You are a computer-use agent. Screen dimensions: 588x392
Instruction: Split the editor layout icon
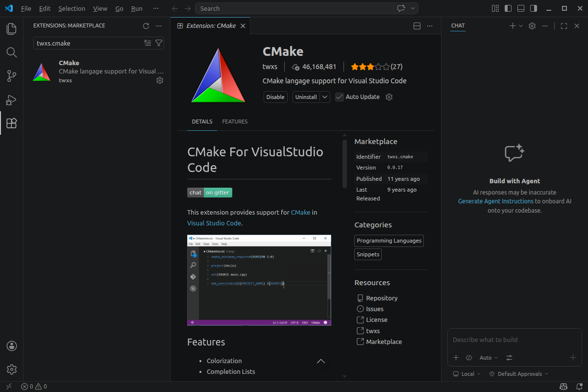click(417, 25)
